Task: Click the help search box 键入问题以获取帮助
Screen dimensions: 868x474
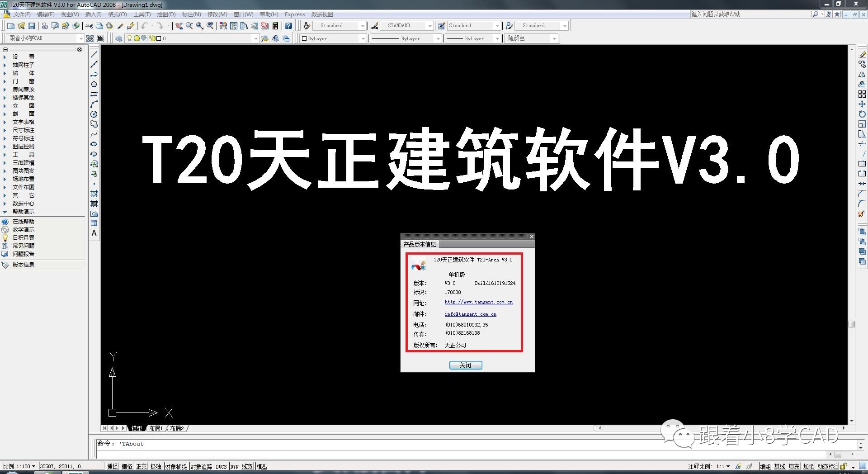Action: click(x=750, y=14)
